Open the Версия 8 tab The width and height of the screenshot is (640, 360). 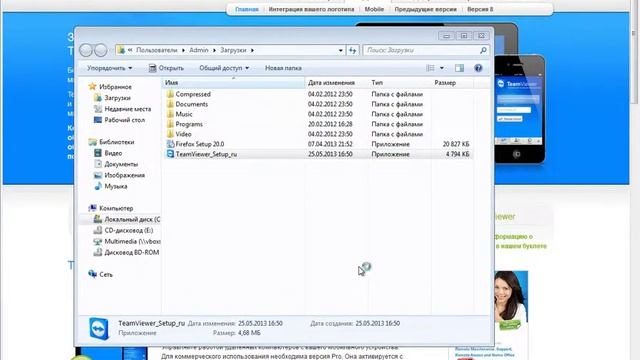click(x=480, y=9)
